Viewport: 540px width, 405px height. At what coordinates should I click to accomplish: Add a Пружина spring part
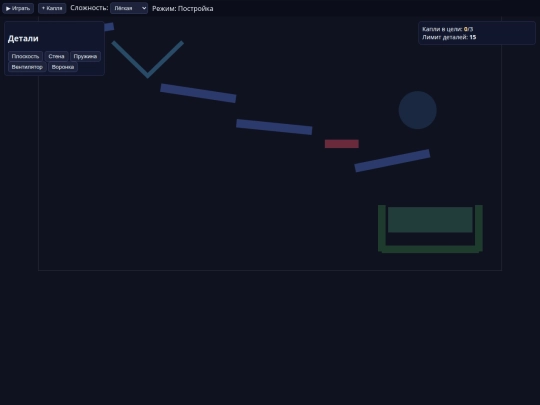coord(85,56)
